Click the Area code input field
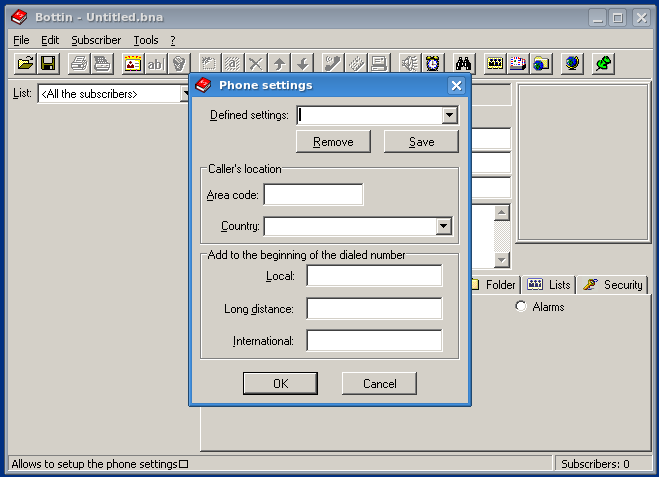659x477 pixels. coord(314,195)
